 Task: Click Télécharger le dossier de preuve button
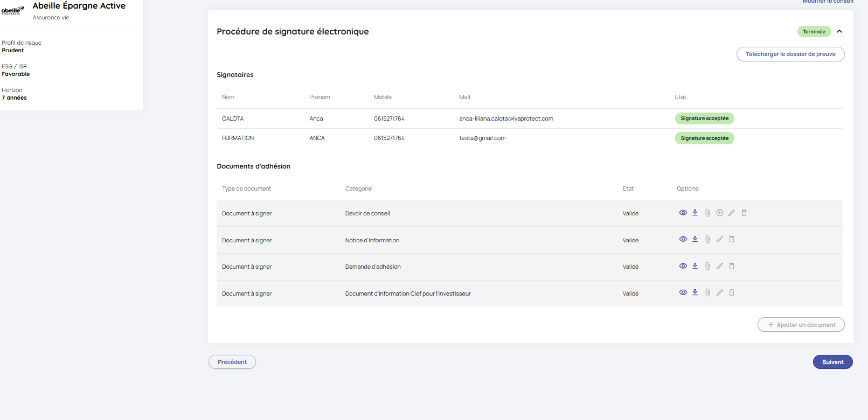click(790, 54)
